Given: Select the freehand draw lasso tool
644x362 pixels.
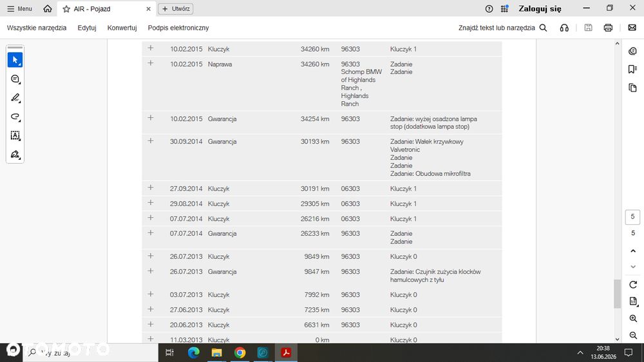Looking at the screenshot, I should [x=15, y=117].
